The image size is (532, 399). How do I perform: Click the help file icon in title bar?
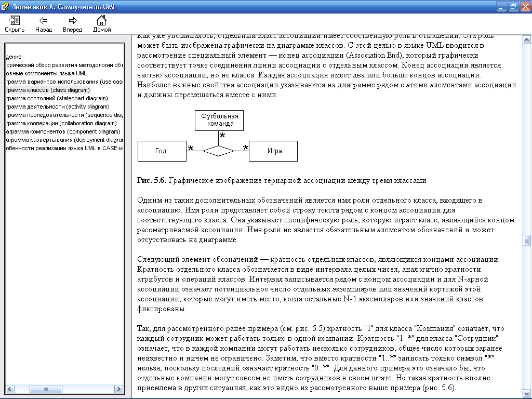point(5,6)
